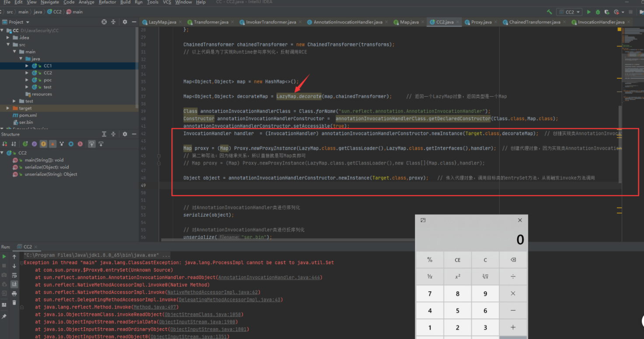Expand the target folder

(x=9, y=108)
